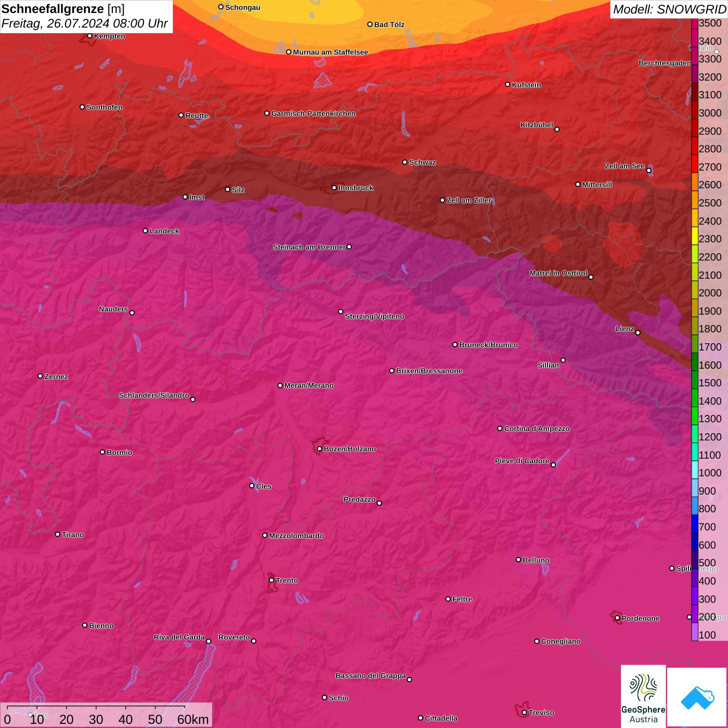Click the "Pieve di Cadore" label

click(x=522, y=461)
